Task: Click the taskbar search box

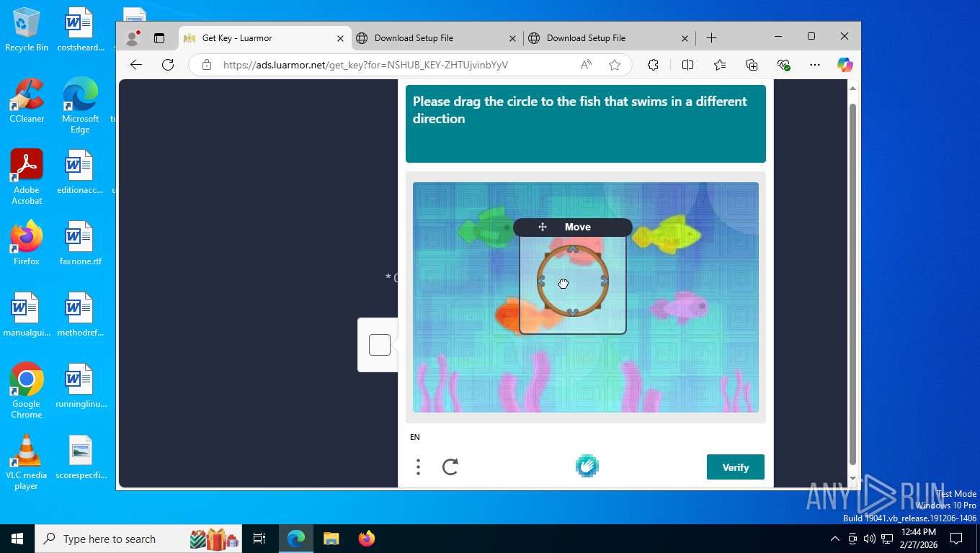Action: (138, 539)
